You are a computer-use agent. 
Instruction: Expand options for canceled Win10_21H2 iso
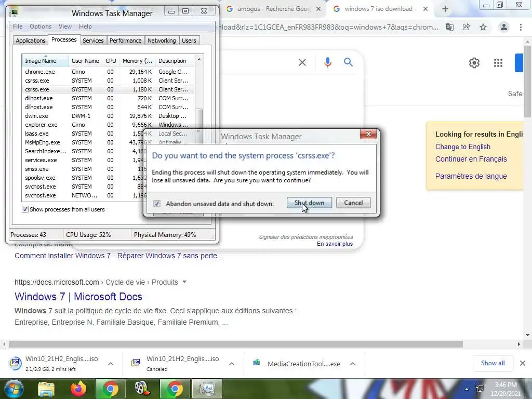pyautogui.click(x=232, y=364)
